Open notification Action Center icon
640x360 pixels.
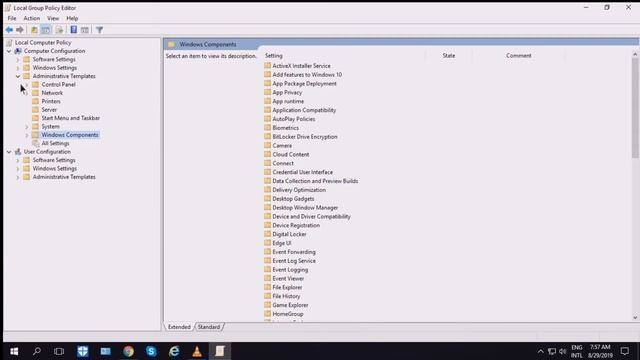pyautogui.click(x=625, y=351)
